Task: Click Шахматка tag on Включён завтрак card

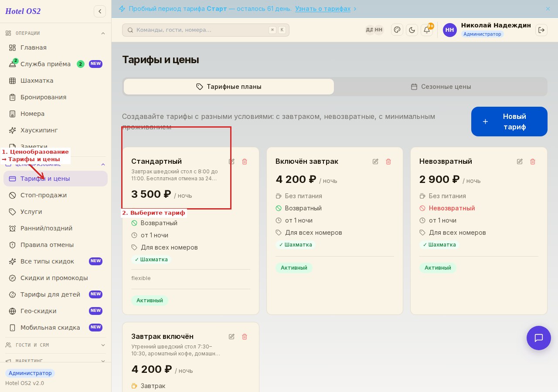Action: [296, 245]
